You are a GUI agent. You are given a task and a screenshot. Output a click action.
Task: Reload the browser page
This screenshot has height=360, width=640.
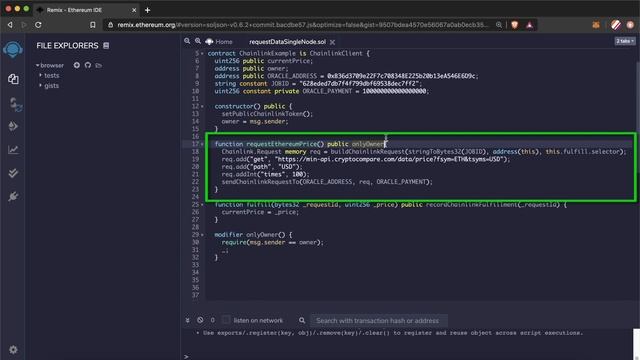38,25
